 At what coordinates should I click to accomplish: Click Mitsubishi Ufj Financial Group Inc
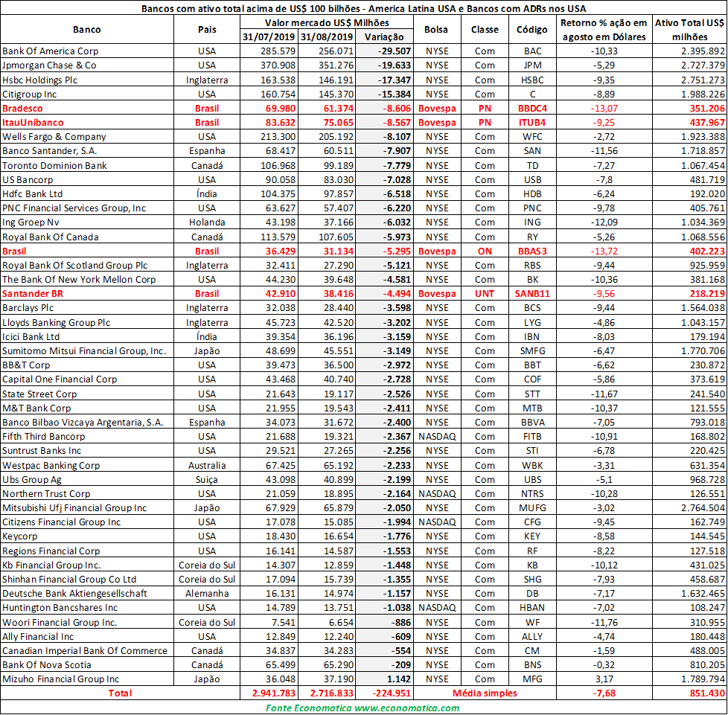coord(74,508)
